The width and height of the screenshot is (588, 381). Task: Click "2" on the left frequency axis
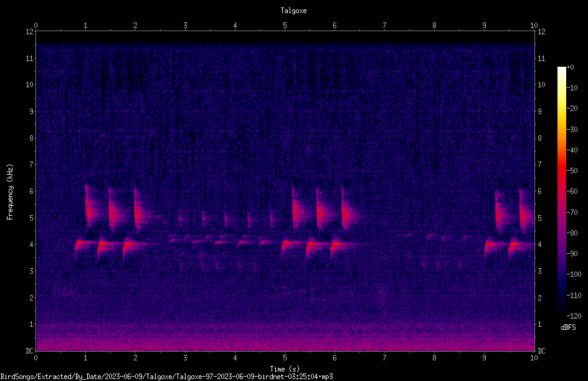pyautogui.click(x=32, y=297)
